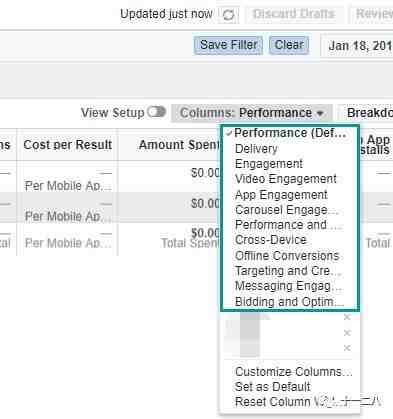Remove the second saved custom preset
The height and width of the screenshot is (419, 393).
347,333
